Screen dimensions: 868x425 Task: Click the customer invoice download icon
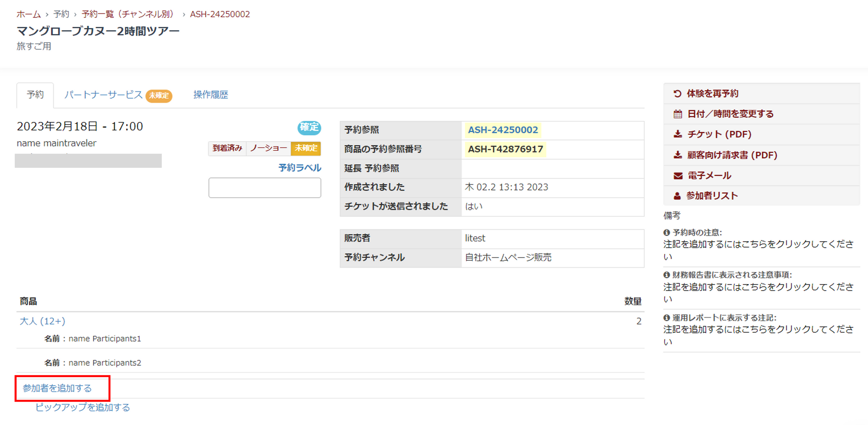[x=677, y=155]
